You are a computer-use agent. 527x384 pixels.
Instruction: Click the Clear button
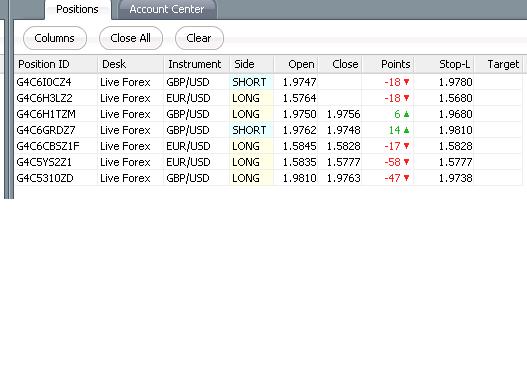point(199,38)
